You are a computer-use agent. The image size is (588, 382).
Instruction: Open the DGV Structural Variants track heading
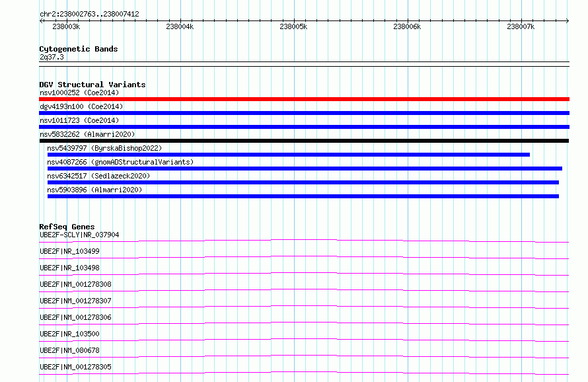click(92, 85)
